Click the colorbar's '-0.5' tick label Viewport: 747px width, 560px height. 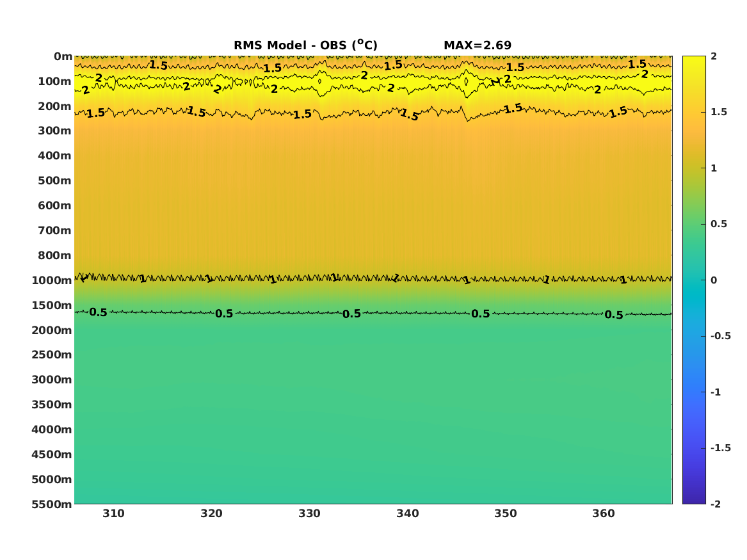point(721,336)
